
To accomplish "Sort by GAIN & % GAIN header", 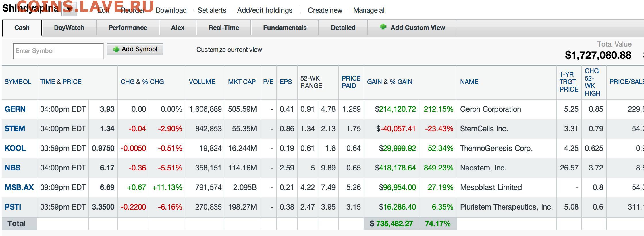I will pos(390,82).
